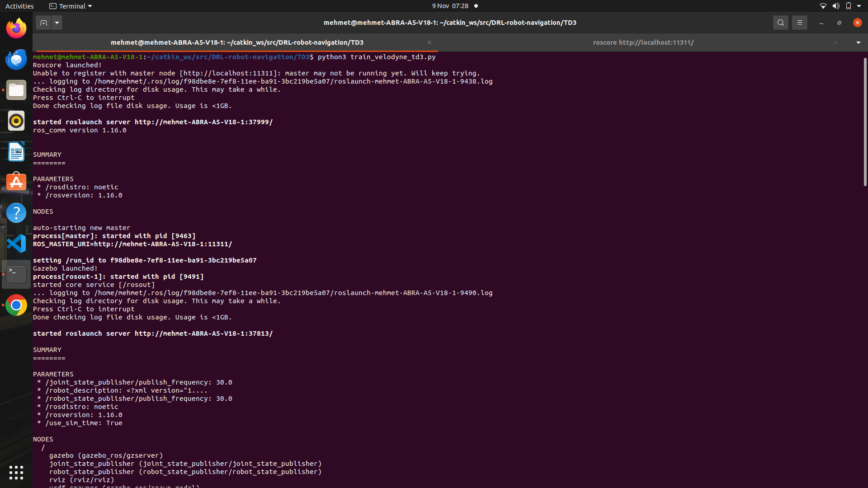Open Firefox from the dock
868x488 pixels.
point(16,28)
